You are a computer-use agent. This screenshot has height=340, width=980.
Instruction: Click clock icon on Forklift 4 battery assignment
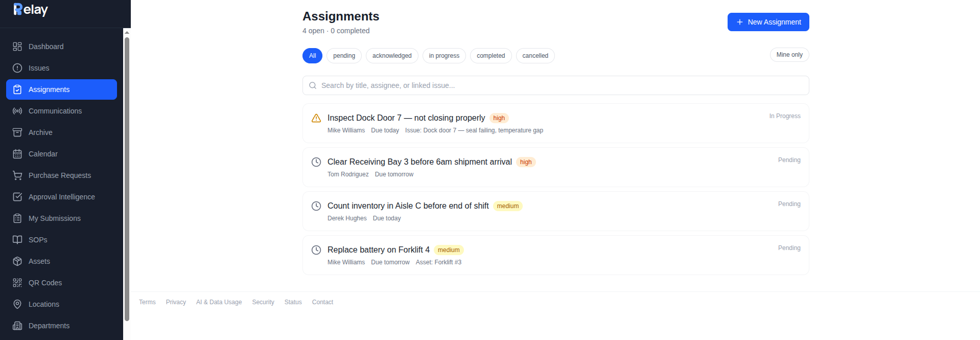[316, 250]
